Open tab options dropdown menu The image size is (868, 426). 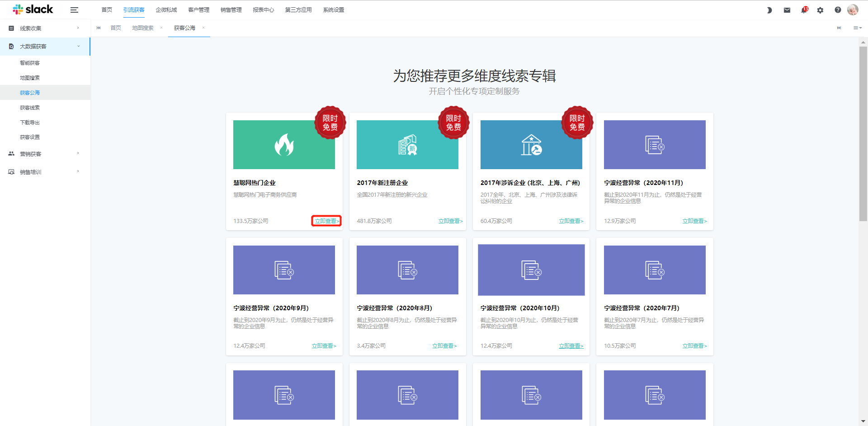click(x=857, y=28)
